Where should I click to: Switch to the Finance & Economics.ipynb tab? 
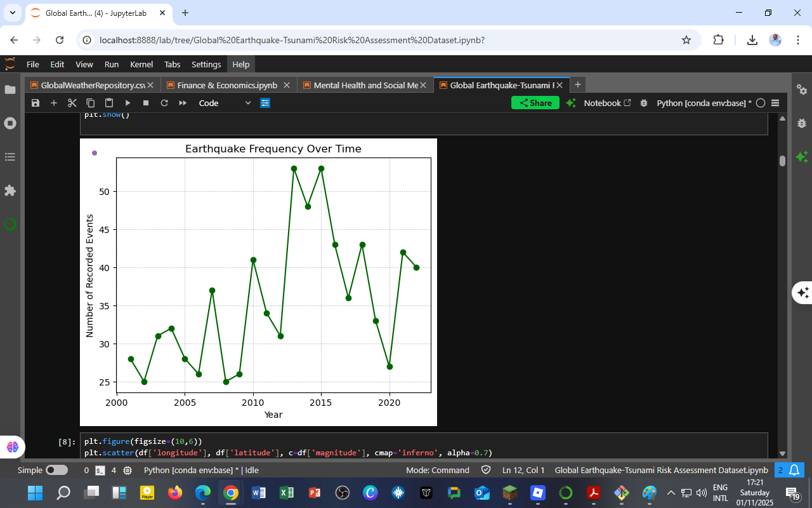click(x=226, y=85)
